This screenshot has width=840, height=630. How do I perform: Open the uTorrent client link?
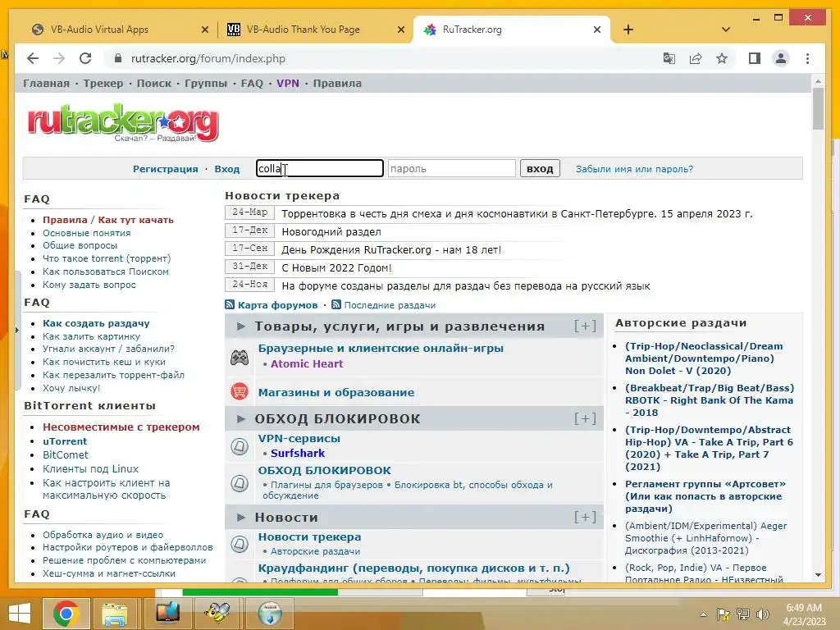tap(65, 441)
